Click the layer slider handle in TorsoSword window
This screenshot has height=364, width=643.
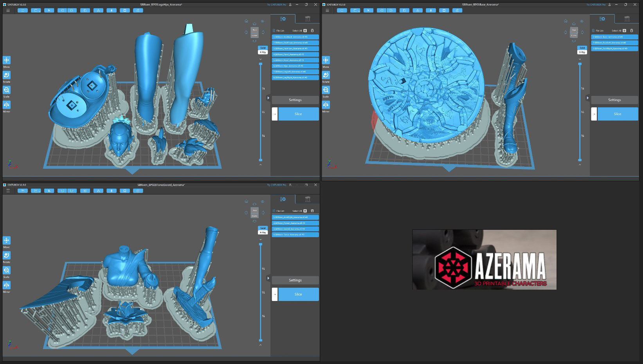(261, 244)
